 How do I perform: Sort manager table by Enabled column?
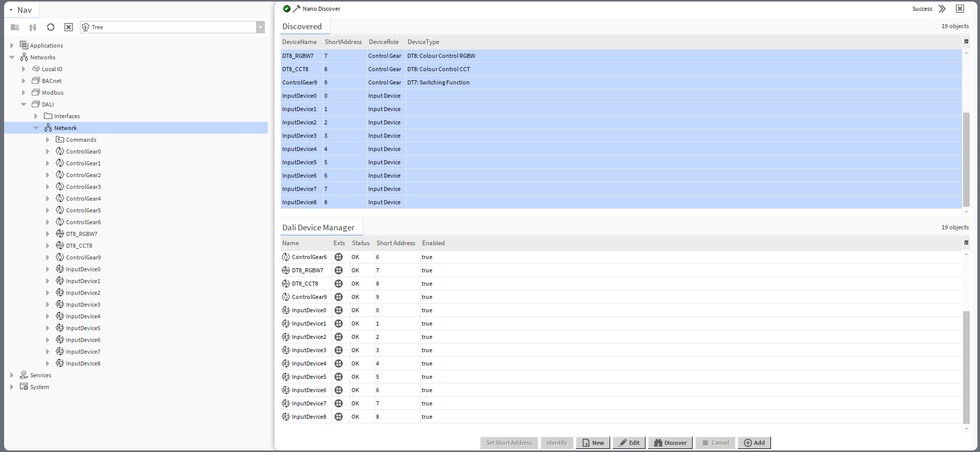[x=433, y=243]
